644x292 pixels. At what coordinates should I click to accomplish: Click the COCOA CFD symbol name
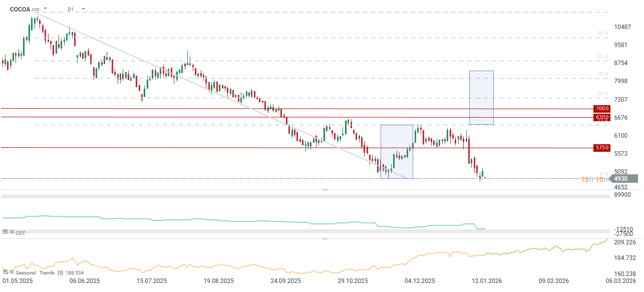[20, 9]
